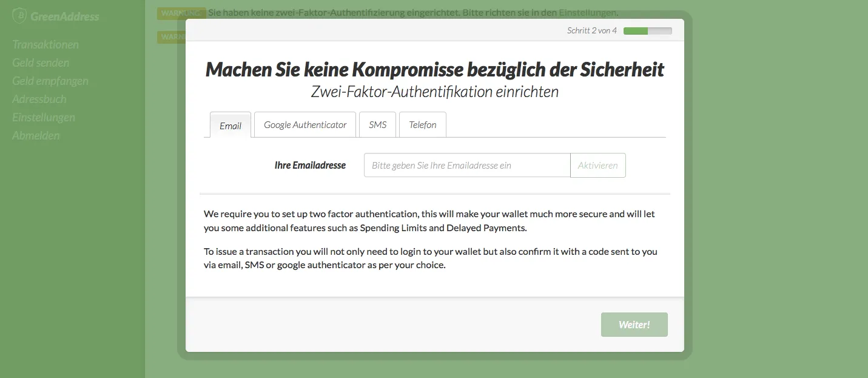This screenshot has width=868, height=378.
Task: Go to Geld senden page
Action: point(41,62)
